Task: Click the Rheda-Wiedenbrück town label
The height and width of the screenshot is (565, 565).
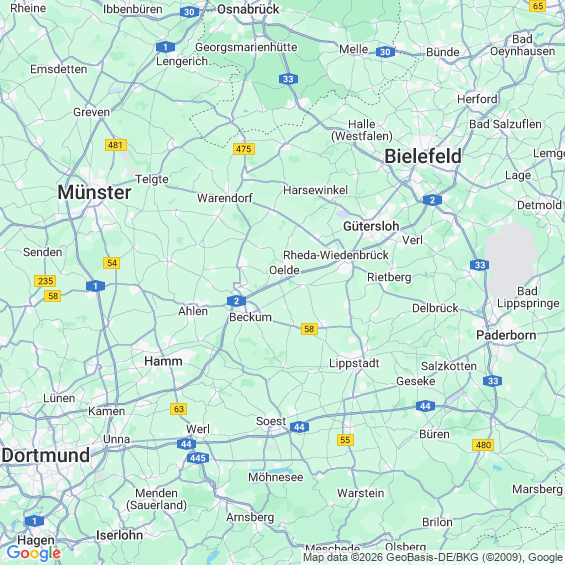Action: (336, 255)
